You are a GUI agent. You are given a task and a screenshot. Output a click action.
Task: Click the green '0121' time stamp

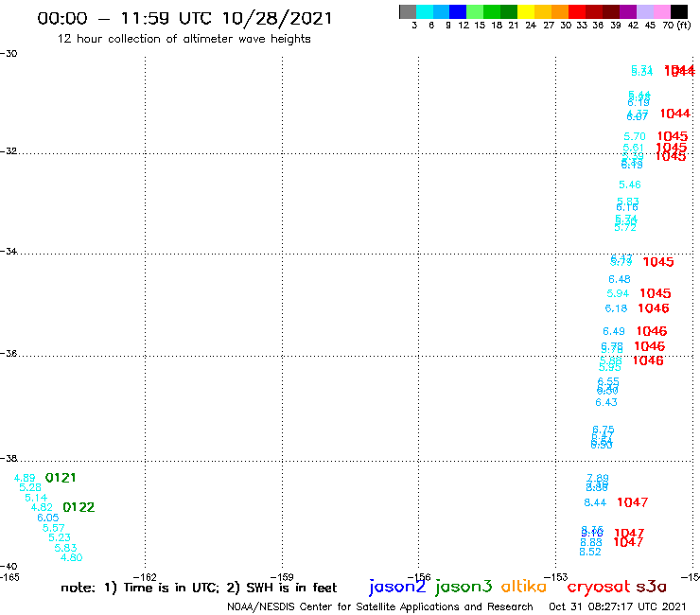[x=61, y=478]
